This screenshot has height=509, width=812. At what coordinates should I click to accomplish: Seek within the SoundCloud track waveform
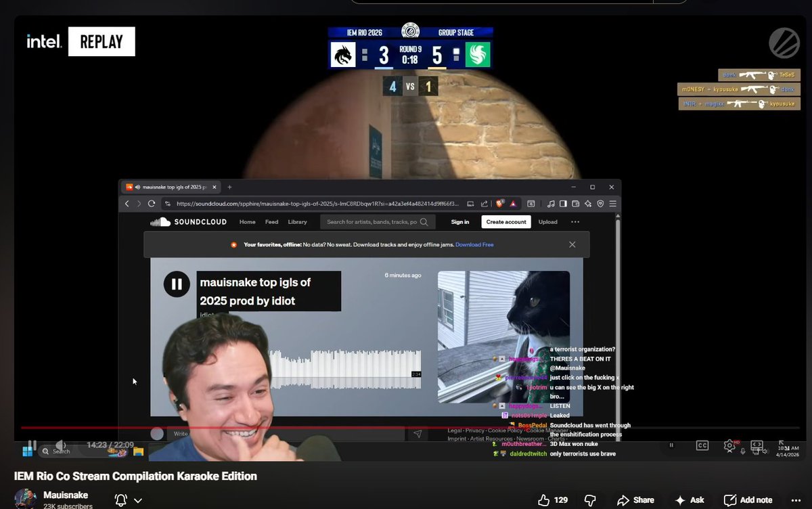point(345,369)
